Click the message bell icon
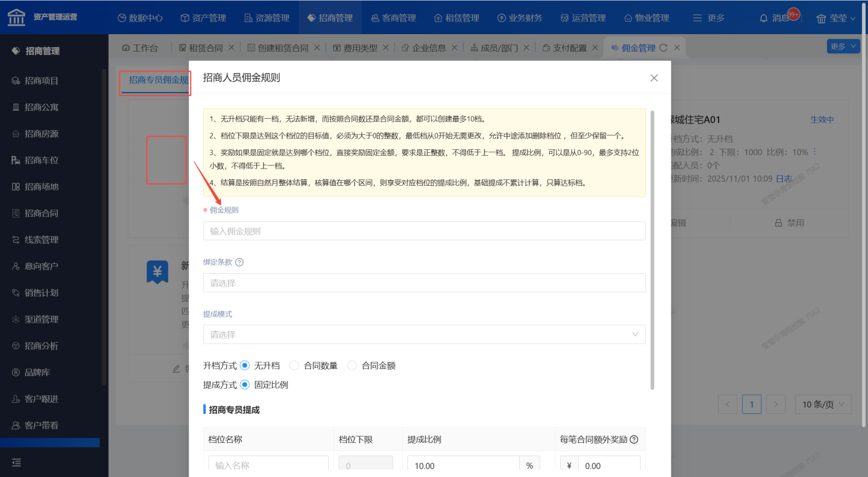The height and width of the screenshot is (477, 868). click(x=764, y=18)
